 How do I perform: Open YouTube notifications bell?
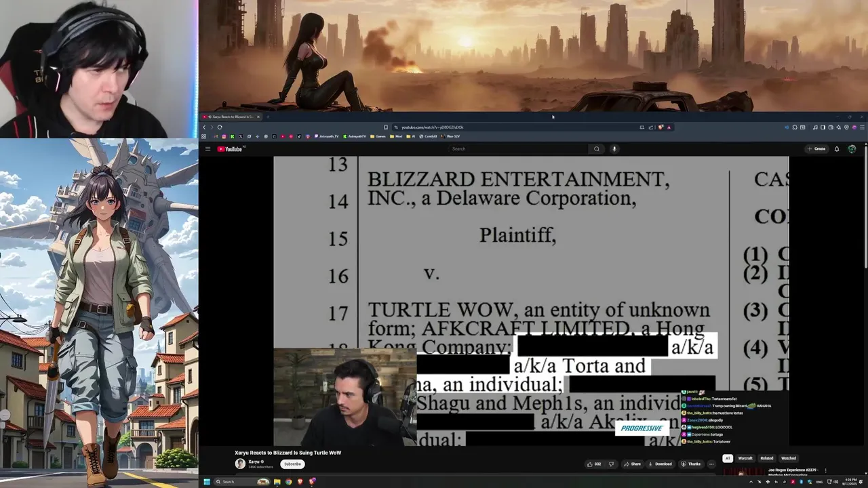837,149
